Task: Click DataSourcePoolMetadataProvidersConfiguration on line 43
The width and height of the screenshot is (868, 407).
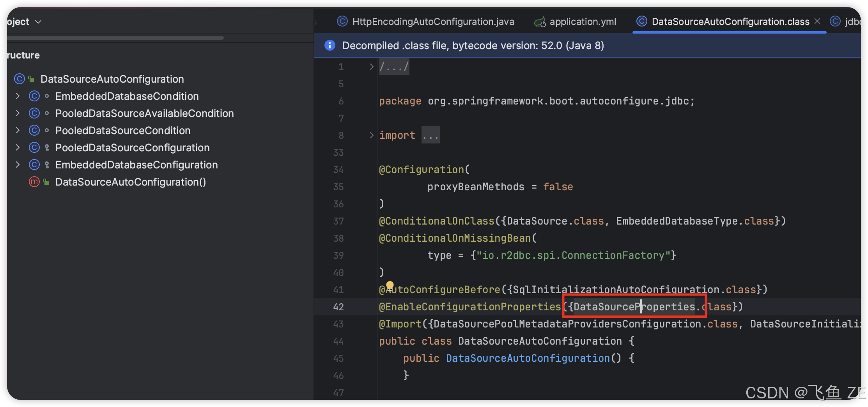Action: (x=567, y=324)
